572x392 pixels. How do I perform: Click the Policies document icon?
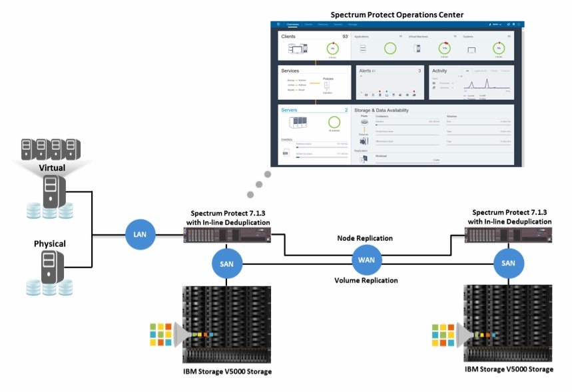(327, 85)
